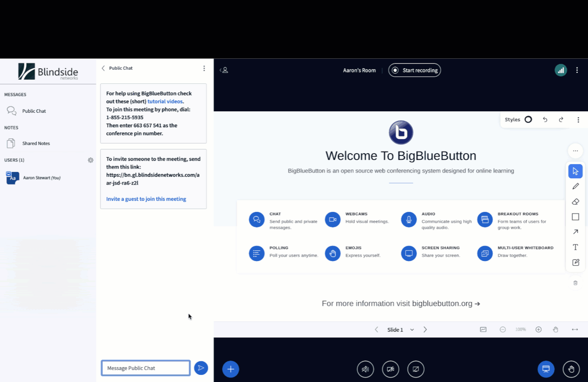Click the Aaron Stewart (You) name
The image size is (588, 382).
42,178
